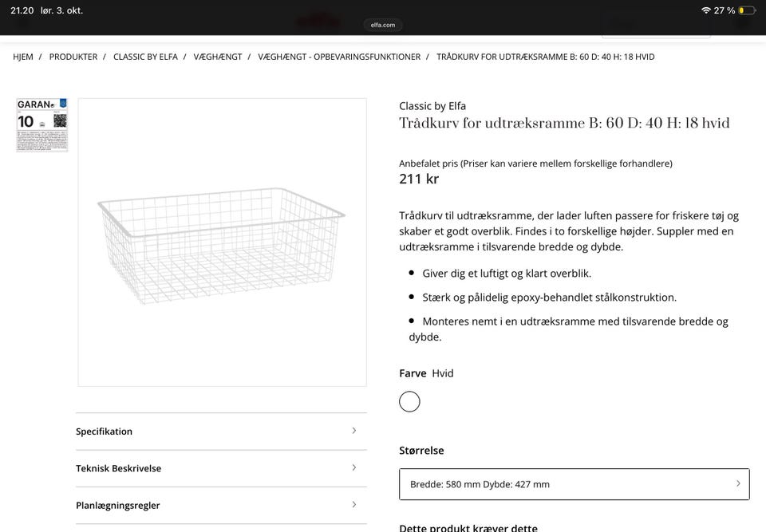Open the elfa.com address pill

click(383, 25)
